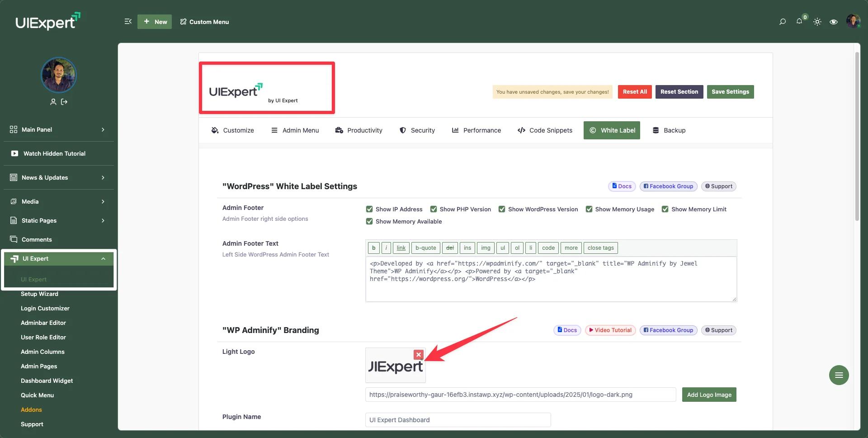Click the Static Pages document icon
Screen dimensions: 868x438
click(x=14, y=220)
